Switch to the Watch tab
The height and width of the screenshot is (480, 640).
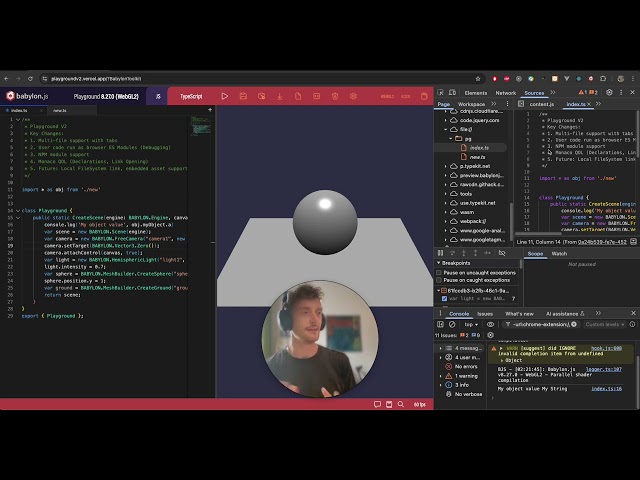point(559,253)
